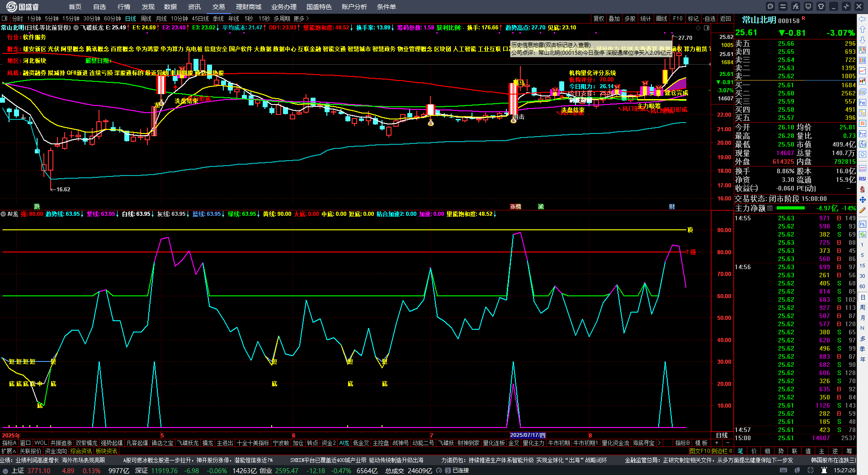
Task: Switch to the 价 tab in right panel
Action: click(754, 451)
